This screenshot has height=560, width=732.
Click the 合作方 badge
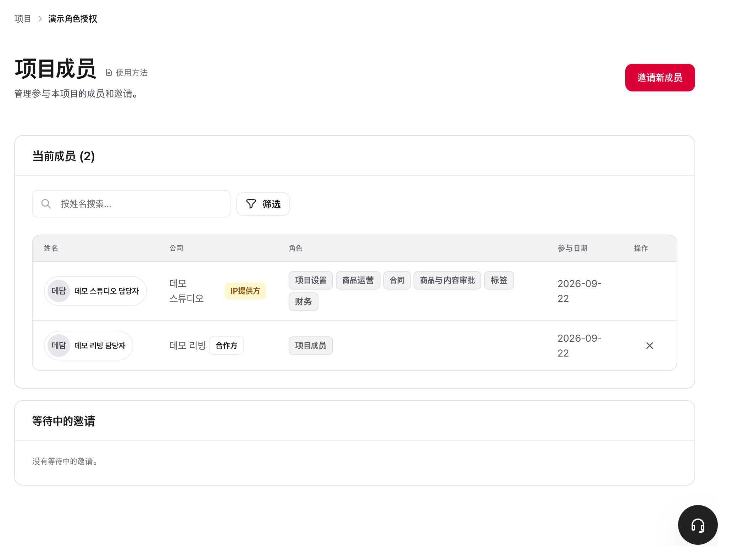tap(226, 346)
